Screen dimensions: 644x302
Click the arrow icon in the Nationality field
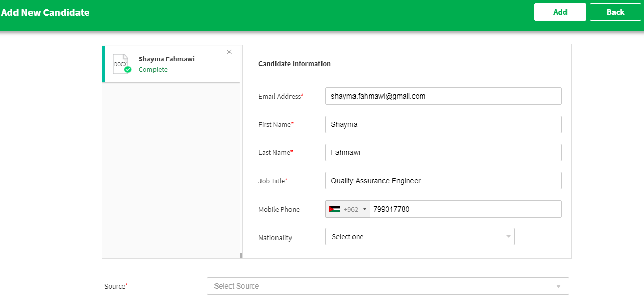(x=508, y=237)
